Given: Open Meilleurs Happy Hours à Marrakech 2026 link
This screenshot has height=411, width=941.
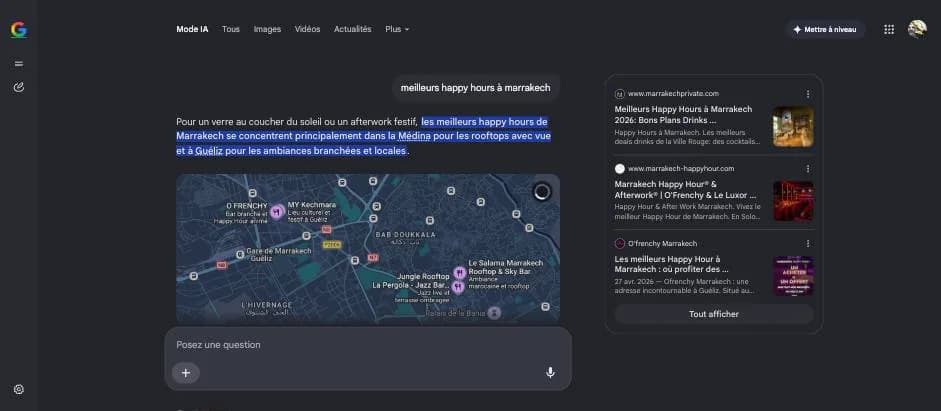Looking at the screenshot, I should pos(683,115).
